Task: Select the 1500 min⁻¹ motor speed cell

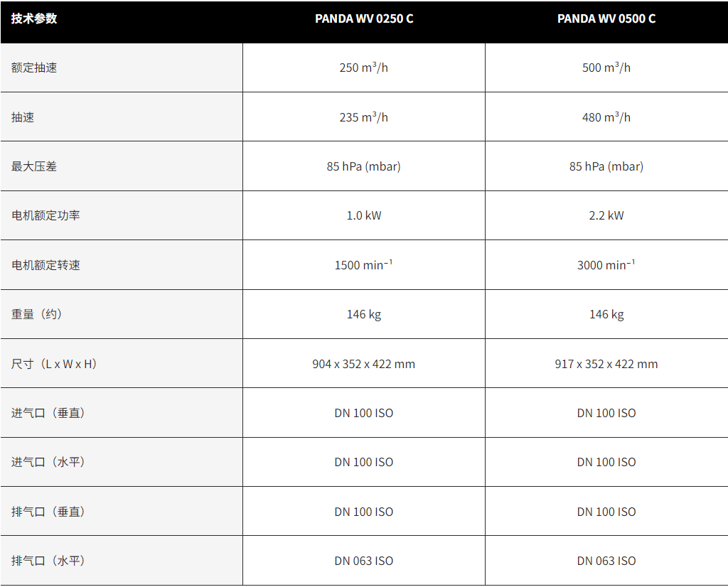Action: tap(364, 265)
